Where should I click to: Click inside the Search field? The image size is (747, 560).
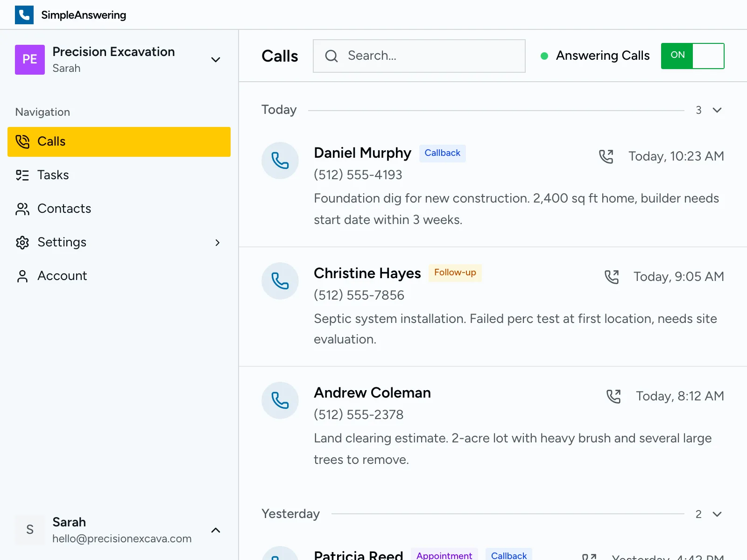pyautogui.click(x=420, y=56)
